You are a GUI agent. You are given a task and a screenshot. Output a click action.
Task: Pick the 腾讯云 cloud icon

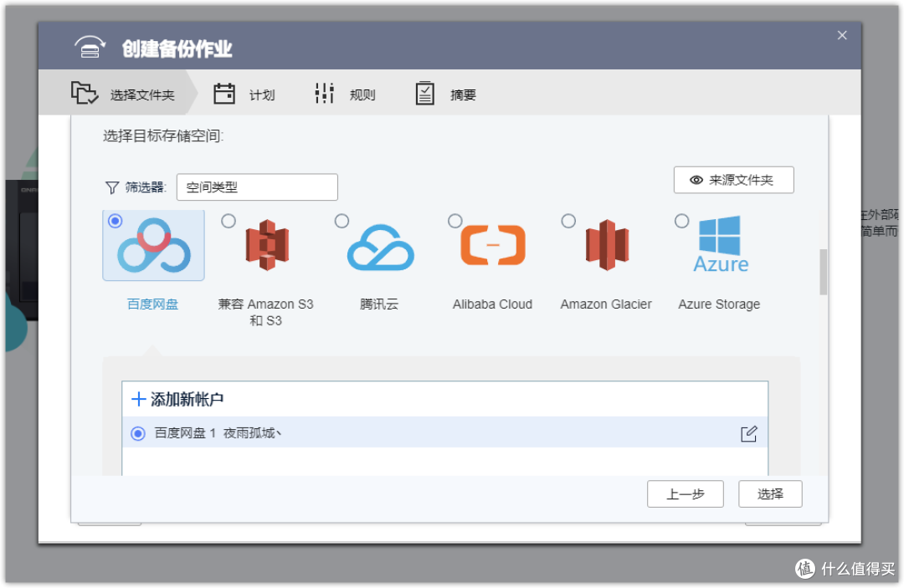tap(381, 248)
